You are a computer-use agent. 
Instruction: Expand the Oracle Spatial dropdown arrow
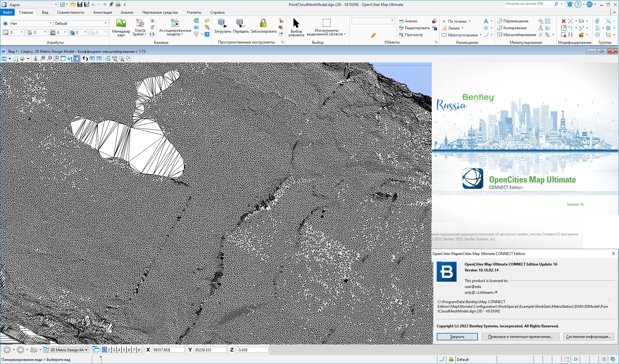[145, 34]
